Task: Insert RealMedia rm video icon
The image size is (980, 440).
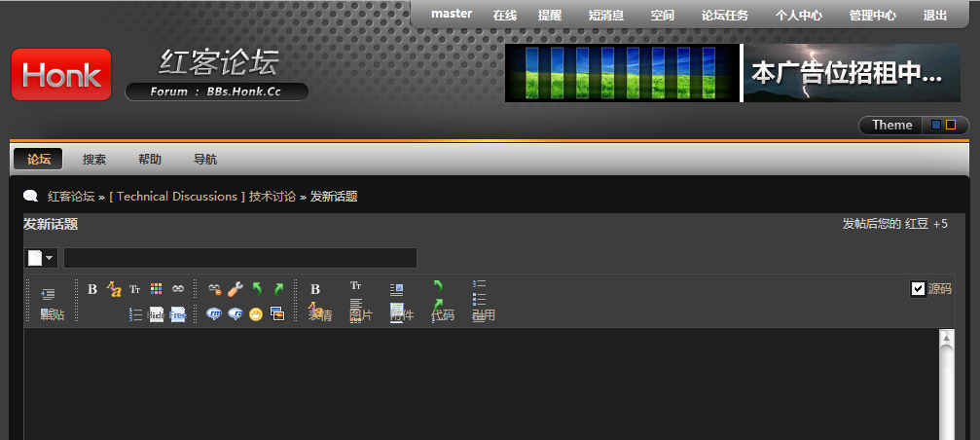Action: coord(214,314)
